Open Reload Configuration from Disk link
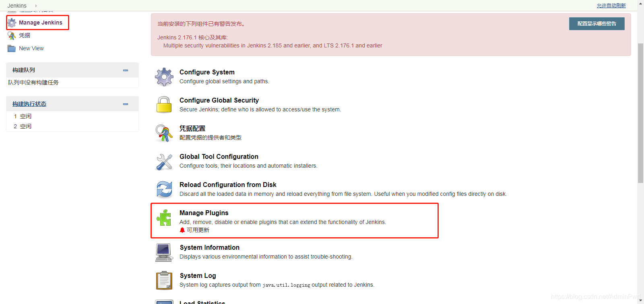The image size is (644, 304). tap(228, 185)
